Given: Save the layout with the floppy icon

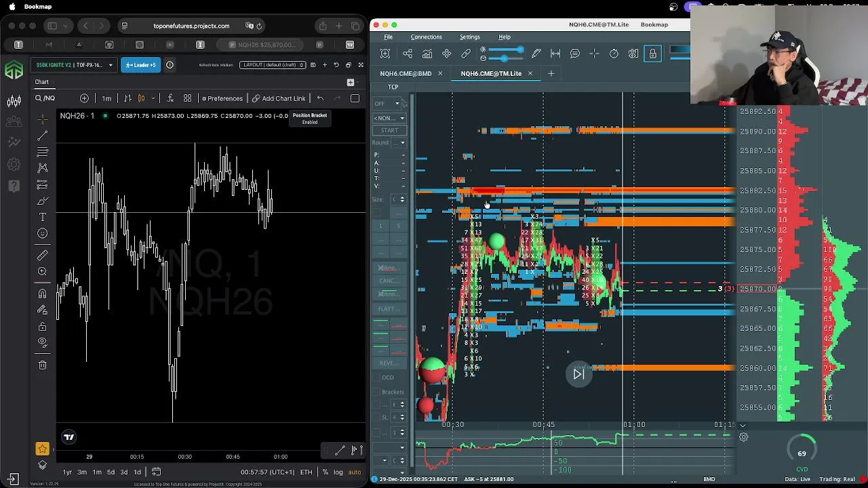Looking at the screenshot, I should (313, 65).
